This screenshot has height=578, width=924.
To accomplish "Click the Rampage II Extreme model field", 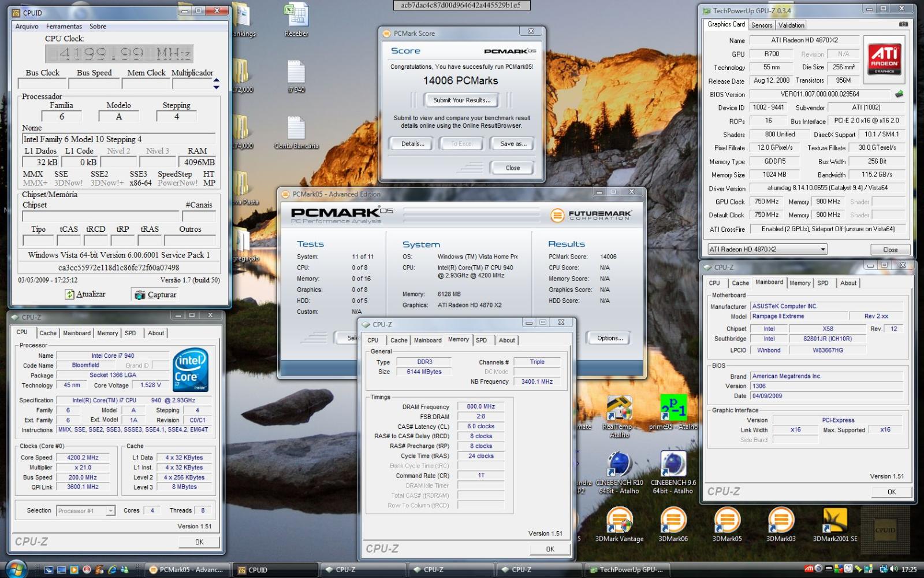I will 798,316.
